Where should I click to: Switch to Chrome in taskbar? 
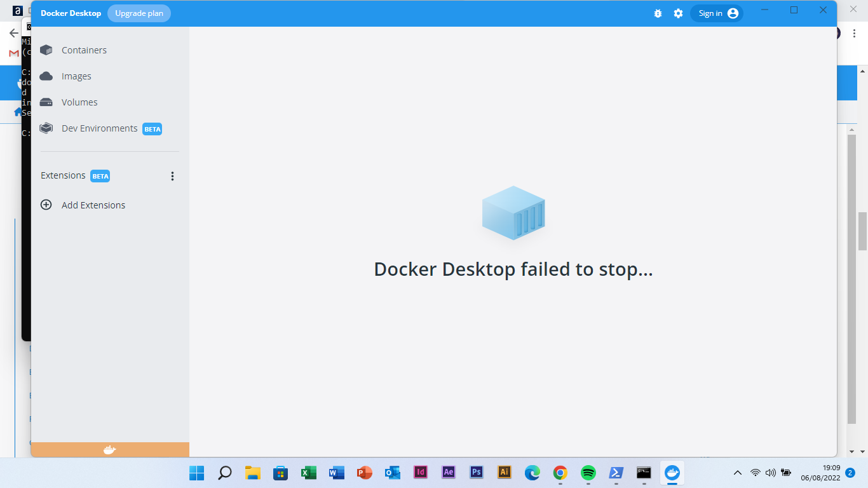(560, 473)
